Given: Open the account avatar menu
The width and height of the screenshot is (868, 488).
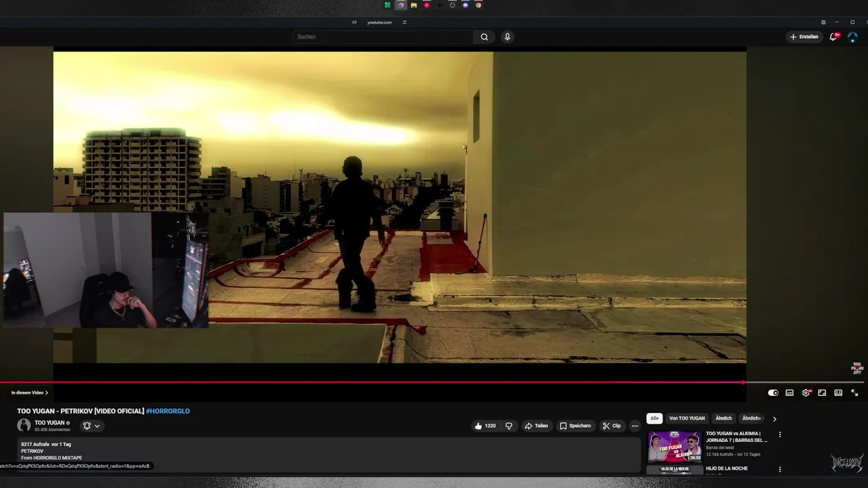Looking at the screenshot, I should click(x=853, y=37).
